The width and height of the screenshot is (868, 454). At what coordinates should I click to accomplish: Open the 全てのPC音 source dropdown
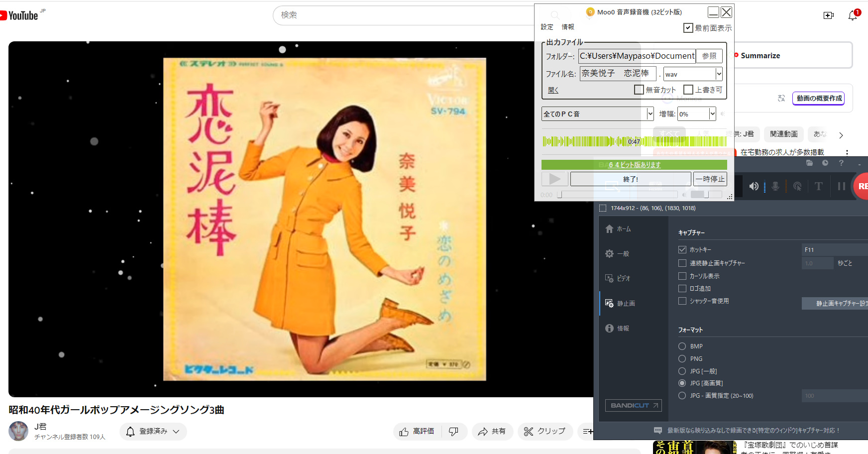point(597,113)
